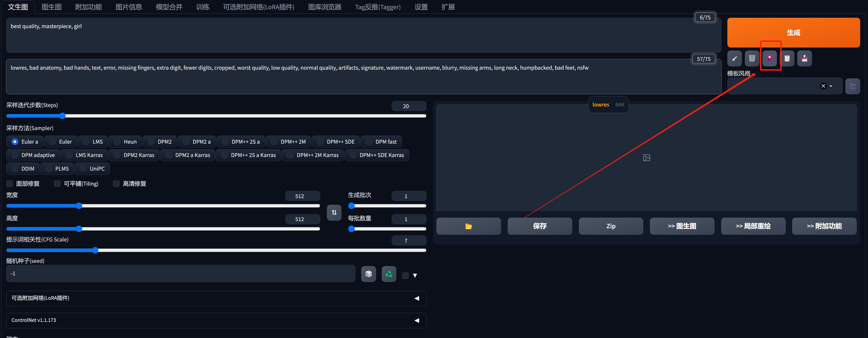Select DPM fast sampler

click(381, 142)
